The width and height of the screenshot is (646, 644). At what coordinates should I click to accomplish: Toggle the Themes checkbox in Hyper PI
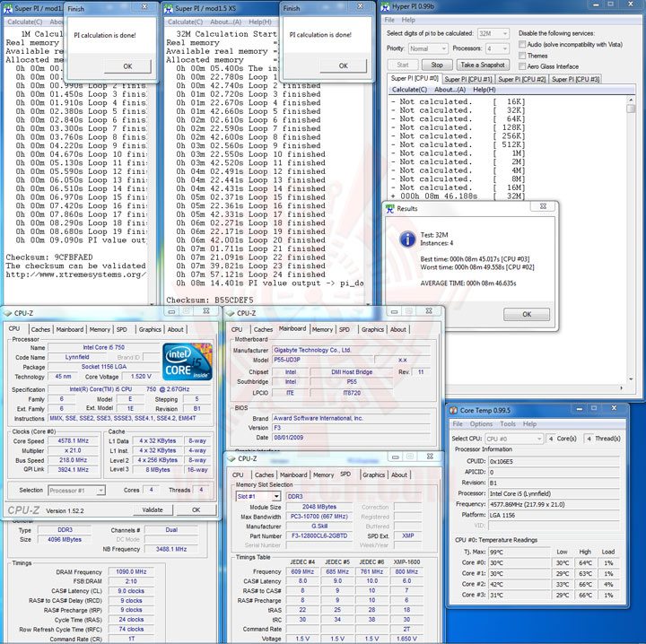[x=522, y=56]
